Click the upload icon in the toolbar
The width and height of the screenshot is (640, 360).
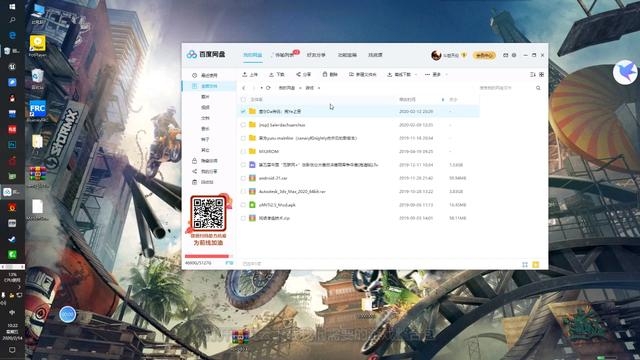[x=244, y=74]
